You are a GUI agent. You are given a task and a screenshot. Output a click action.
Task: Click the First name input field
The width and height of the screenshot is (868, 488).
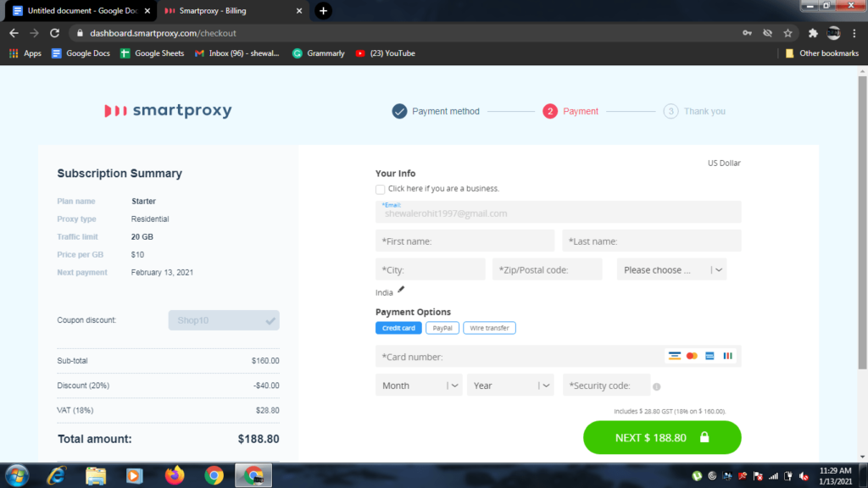tap(465, 241)
